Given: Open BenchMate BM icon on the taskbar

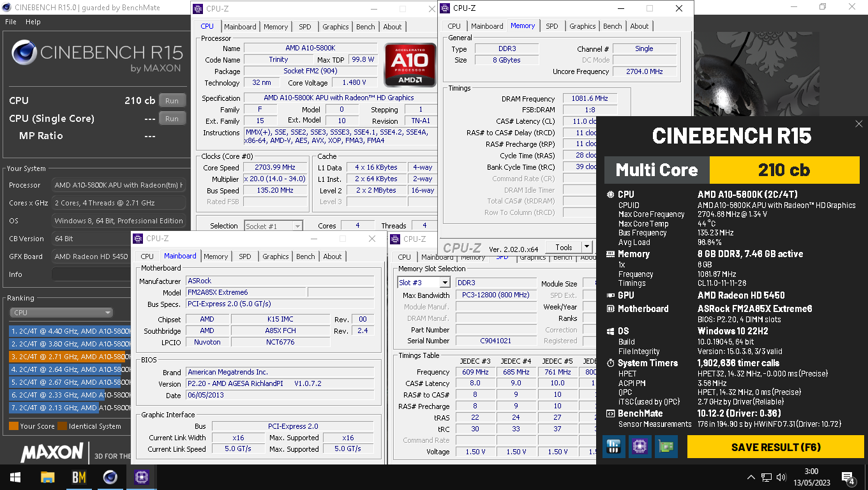Looking at the screenshot, I should [79, 477].
